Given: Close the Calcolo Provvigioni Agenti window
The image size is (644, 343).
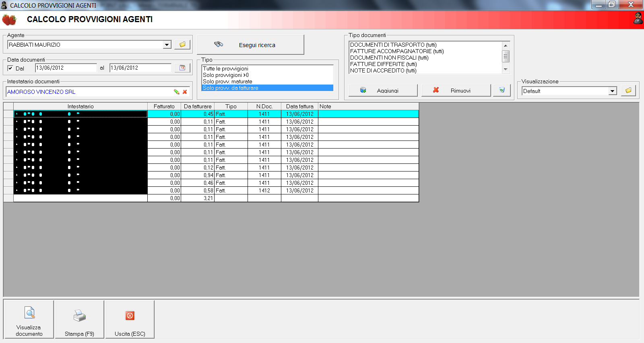Looking at the screenshot, I should click(631, 5).
